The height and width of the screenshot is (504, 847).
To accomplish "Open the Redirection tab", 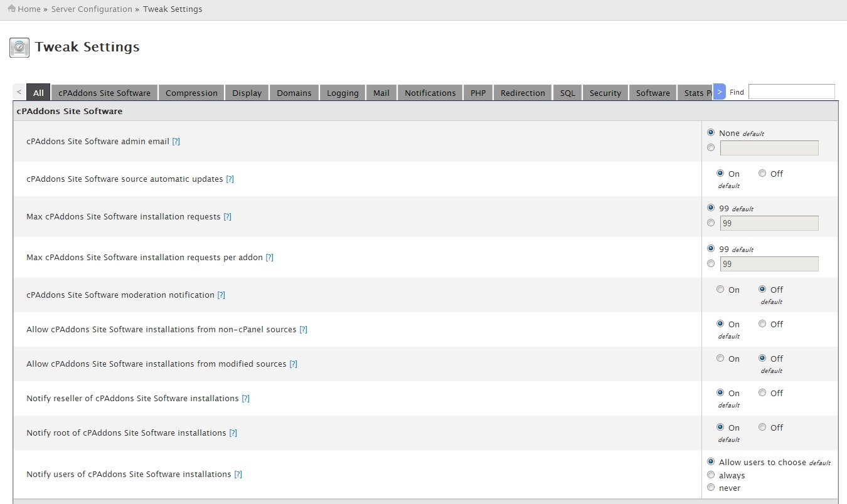I will pyautogui.click(x=523, y=93).
